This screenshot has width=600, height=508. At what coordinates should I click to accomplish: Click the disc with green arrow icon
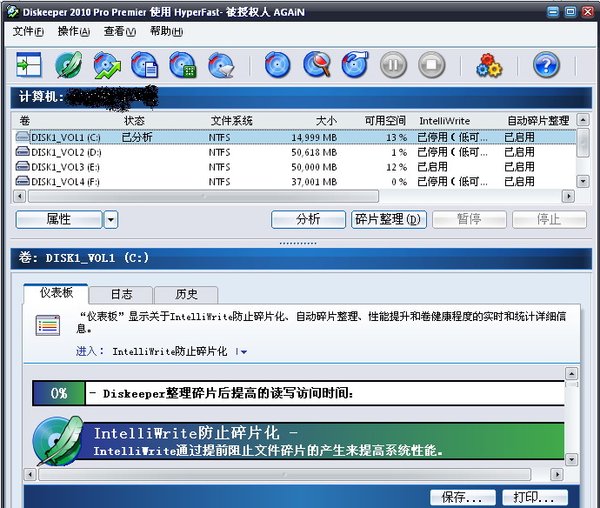(x=107, y=65)
